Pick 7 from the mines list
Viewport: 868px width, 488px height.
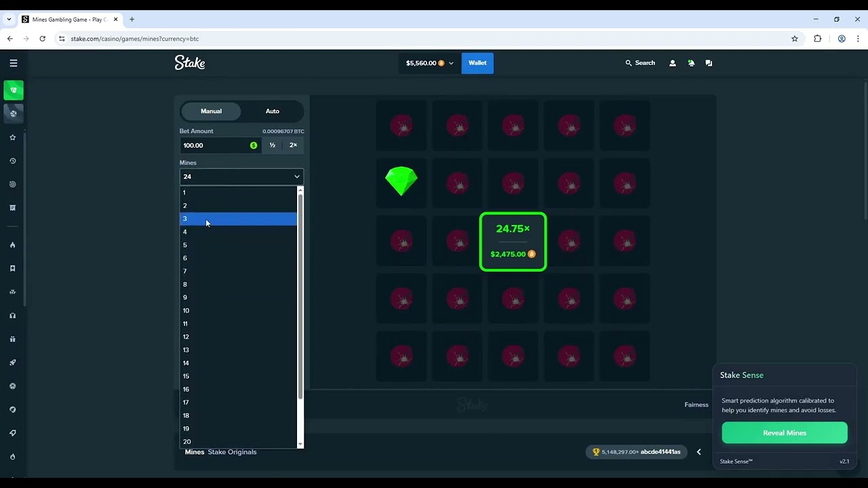tap(239, 271)
